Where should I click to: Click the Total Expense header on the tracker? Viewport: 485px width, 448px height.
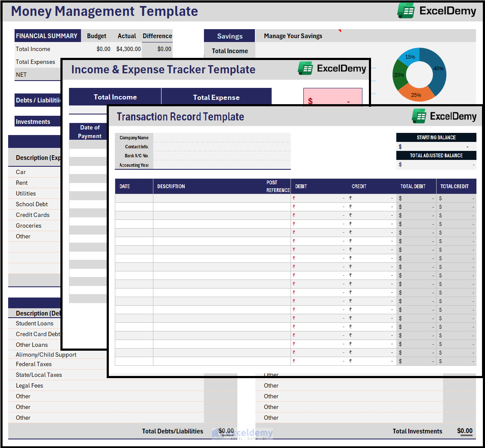point(216,97)
